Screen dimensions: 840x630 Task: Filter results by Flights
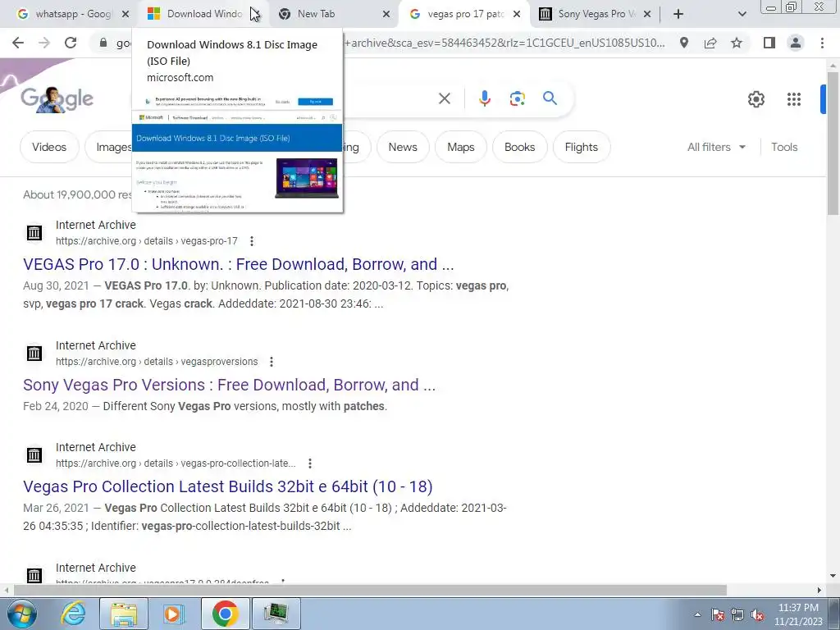[582, 147]
